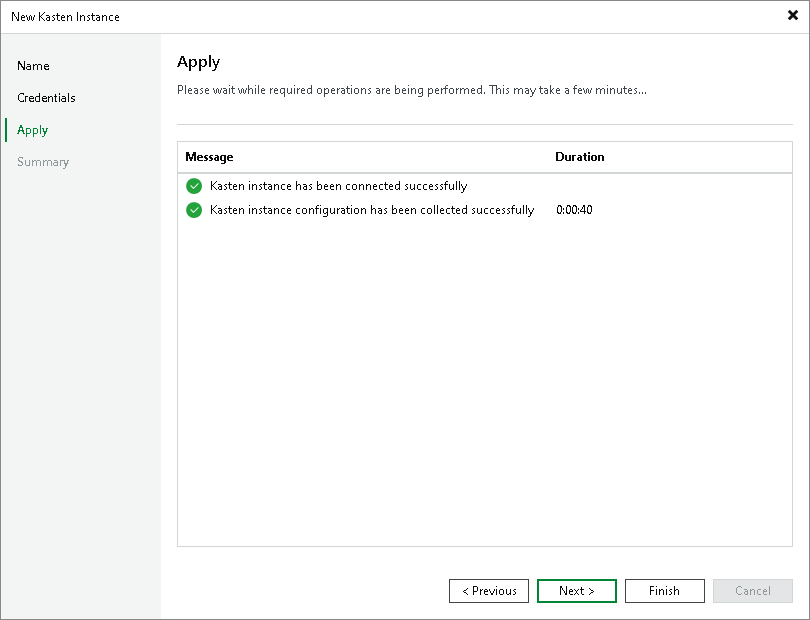Select the Summary wizard step
Image resolution: width=810 pixels, height=620 pixels.
pyautogui.click(x=43, y=162)
